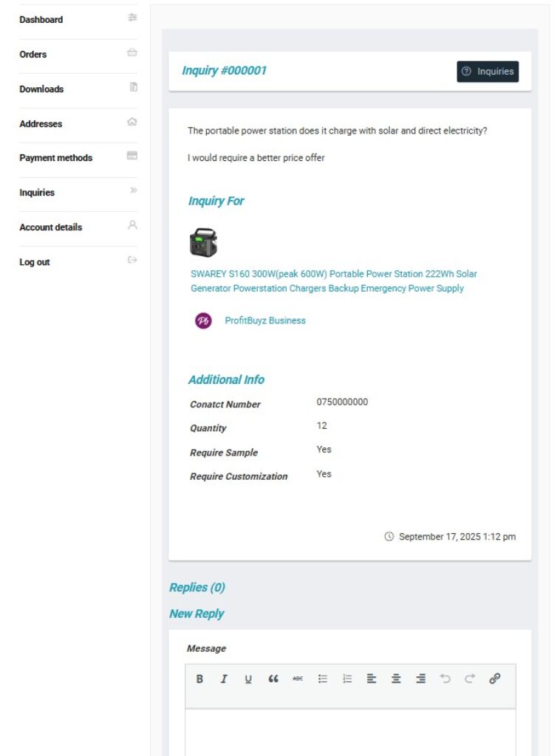Apply strikethrough text formatting
This screenshot has width=557, height=756.
(298, 679)
